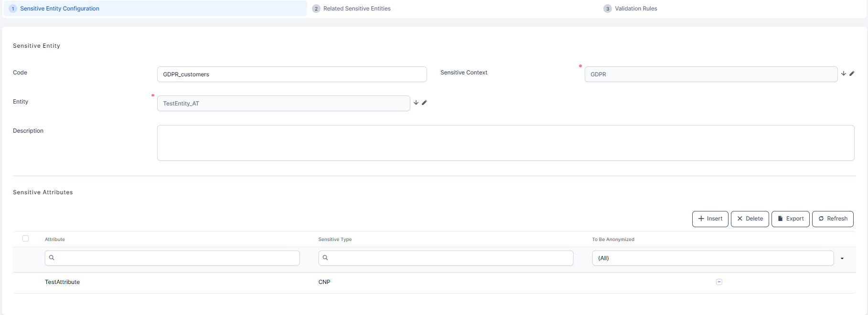Refresh the sensitive attributes grid
This screenshot has height=315, width=868.
coord(832,219)
